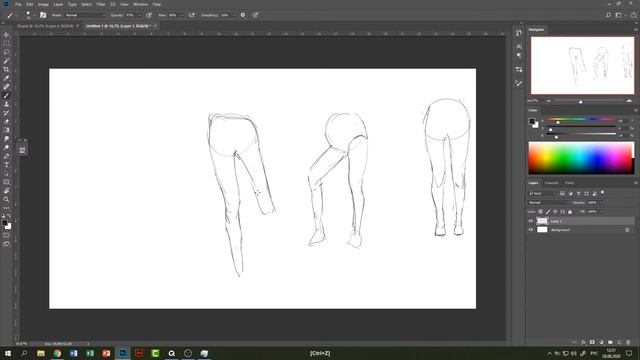The image size is (640, 360).
Task: Switch to the Channels tab
Action: [x=551, y=183]
